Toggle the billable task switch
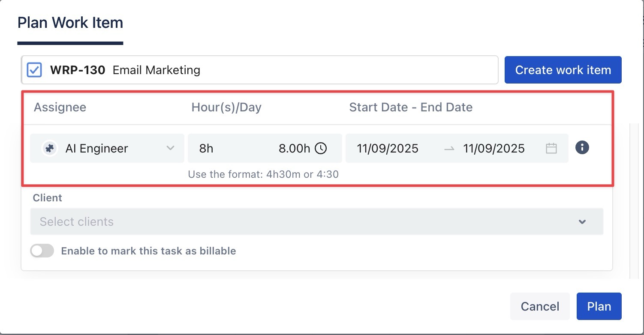644x335 pixels. tap(42, 251)
